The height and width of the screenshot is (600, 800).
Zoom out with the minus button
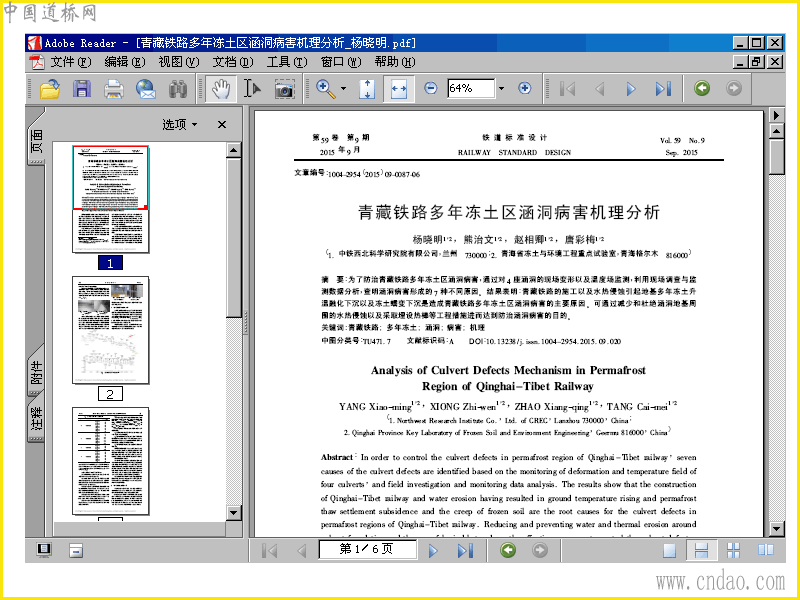point(431,88)
